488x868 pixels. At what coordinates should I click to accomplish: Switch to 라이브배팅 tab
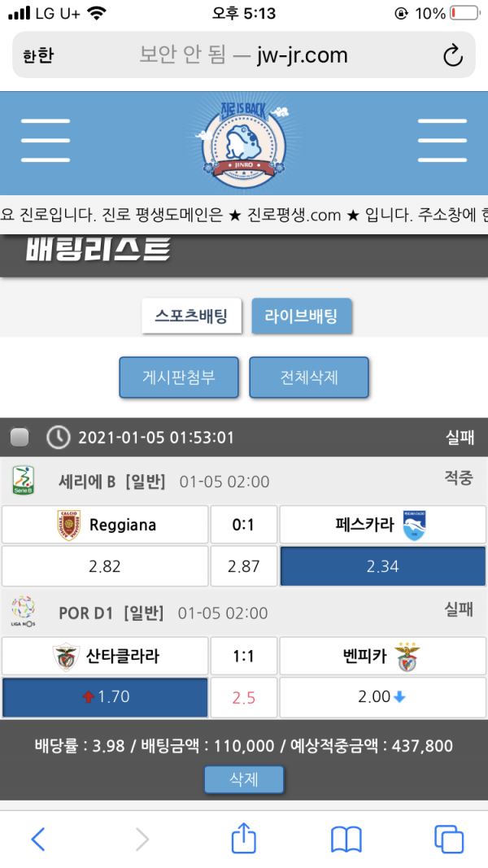[302, 316]
